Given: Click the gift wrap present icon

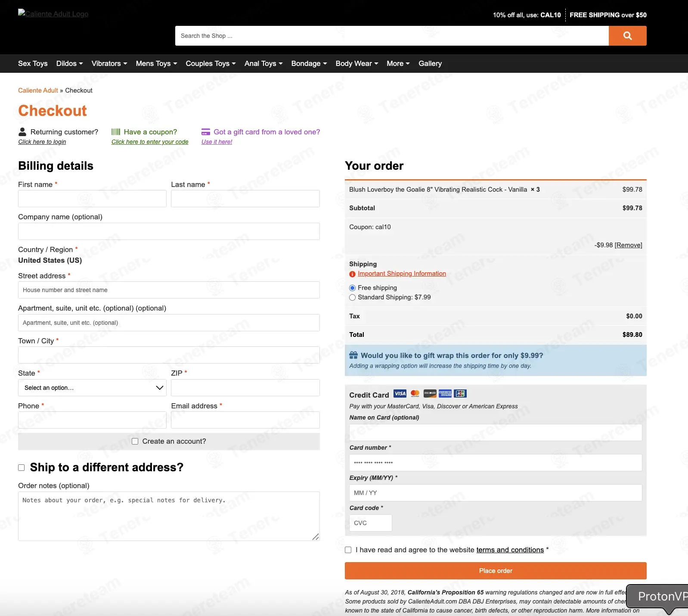Looking at the screenshot, I should pyautogui.click(x=353, y=355).
